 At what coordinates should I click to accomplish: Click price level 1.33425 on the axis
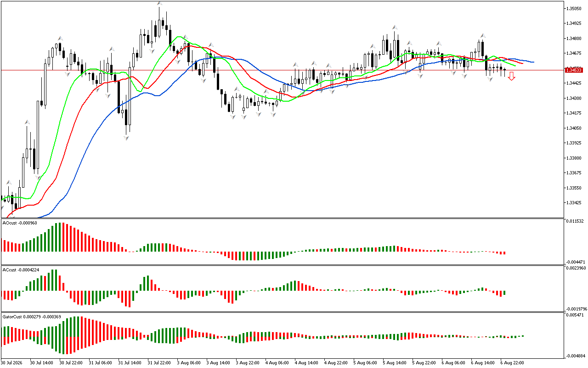(x=574, y=203)
